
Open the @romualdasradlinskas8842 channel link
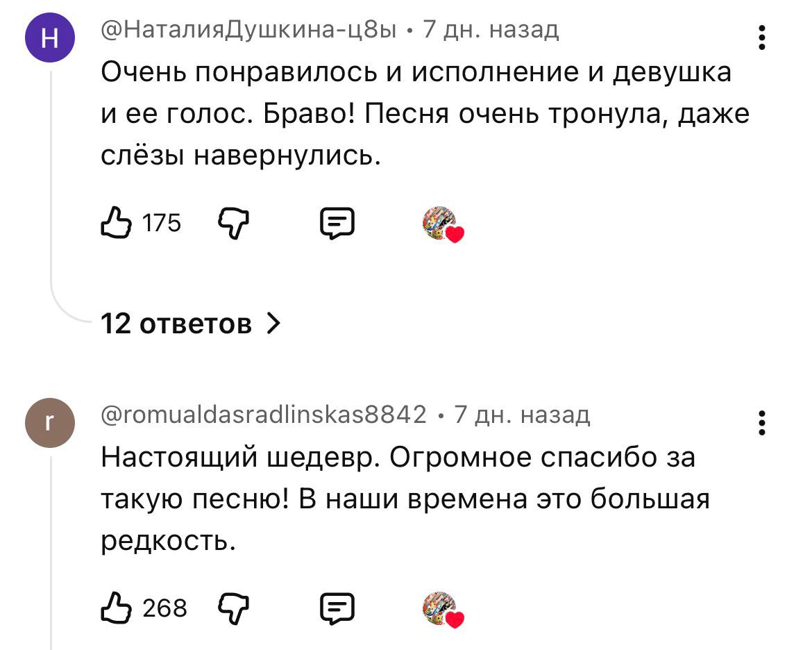[x=264, y=415]
